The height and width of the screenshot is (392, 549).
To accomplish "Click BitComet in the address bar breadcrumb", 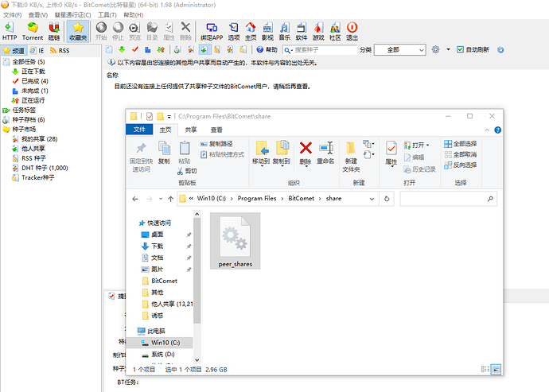I will tap(301, 199).
